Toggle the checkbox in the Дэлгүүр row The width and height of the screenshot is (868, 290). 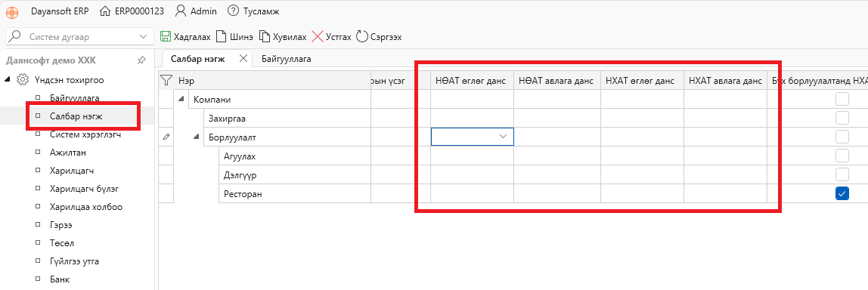842,174
